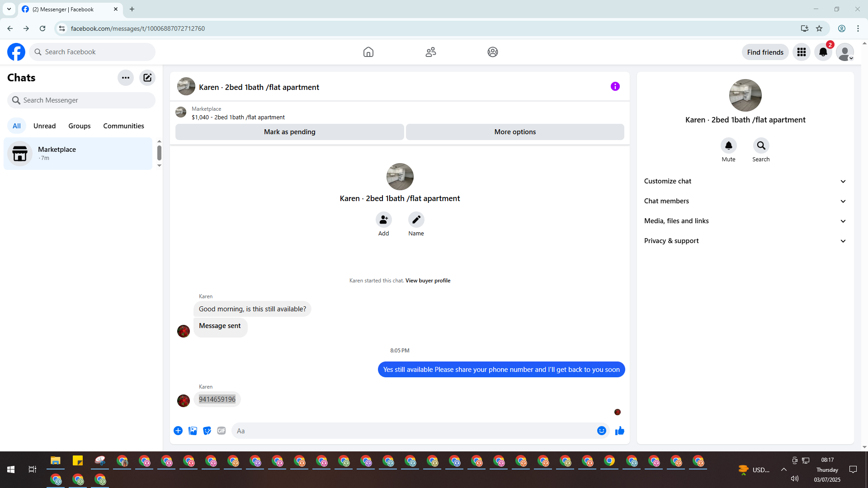The height and width of the screenshot is (488, 868).
Task: Expand the Privacy & support section
Action: pos(745,241)
